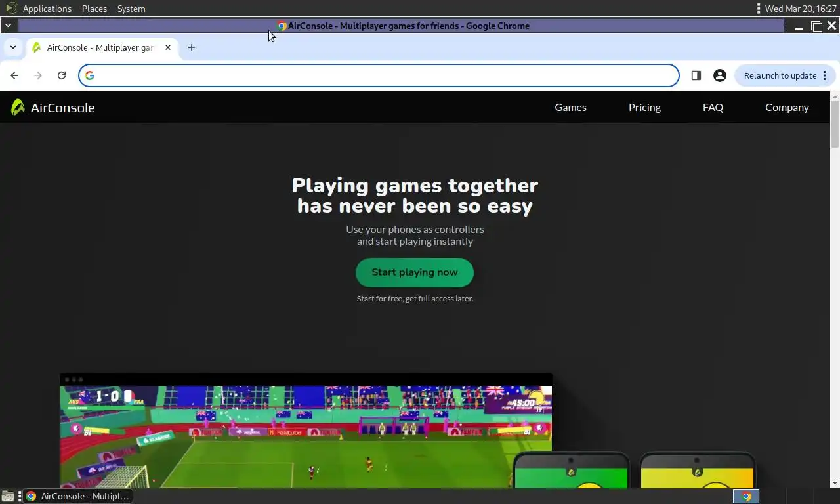Screen dimensions: 840x504
Task: Click the show desktop icon in the bottom panel
Action: [8, 496]
